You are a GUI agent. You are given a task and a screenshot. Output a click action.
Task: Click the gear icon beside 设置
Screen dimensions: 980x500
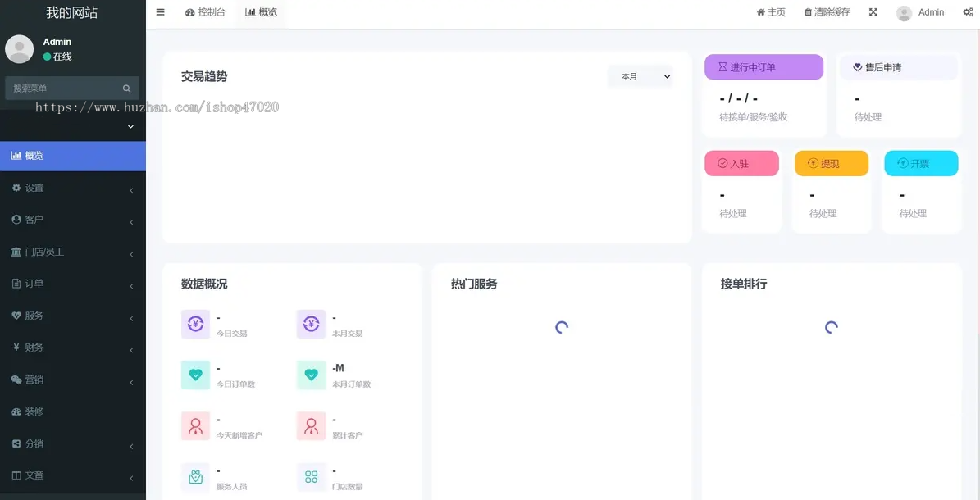point(16,188)
